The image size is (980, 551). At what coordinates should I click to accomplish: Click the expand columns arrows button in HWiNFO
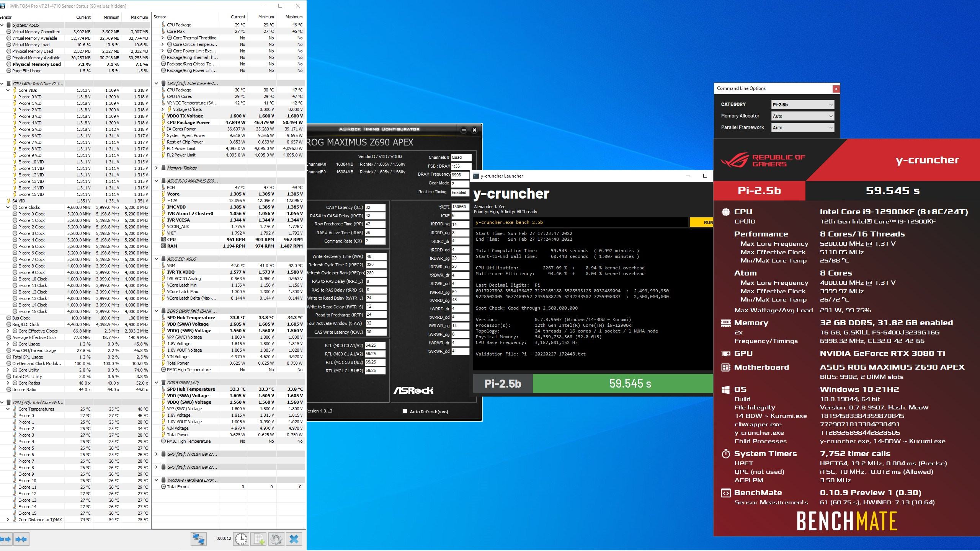pyautogui.click(x=5, y=539)
